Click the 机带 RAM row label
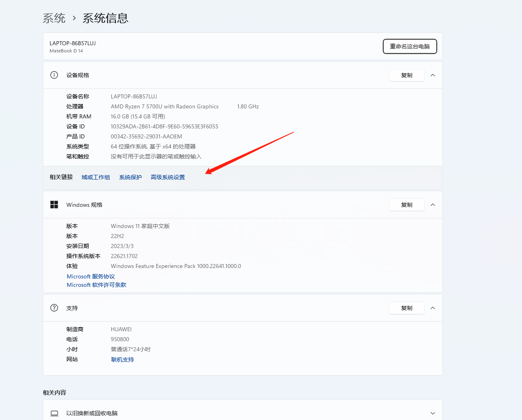Screen dimensions: 522x420 [79, 116]
